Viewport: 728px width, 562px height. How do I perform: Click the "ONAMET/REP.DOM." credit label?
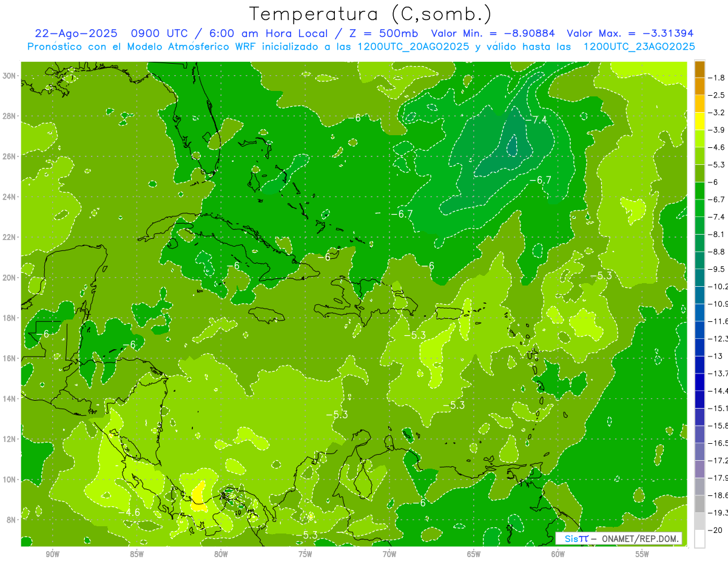(x=639, y=538)
